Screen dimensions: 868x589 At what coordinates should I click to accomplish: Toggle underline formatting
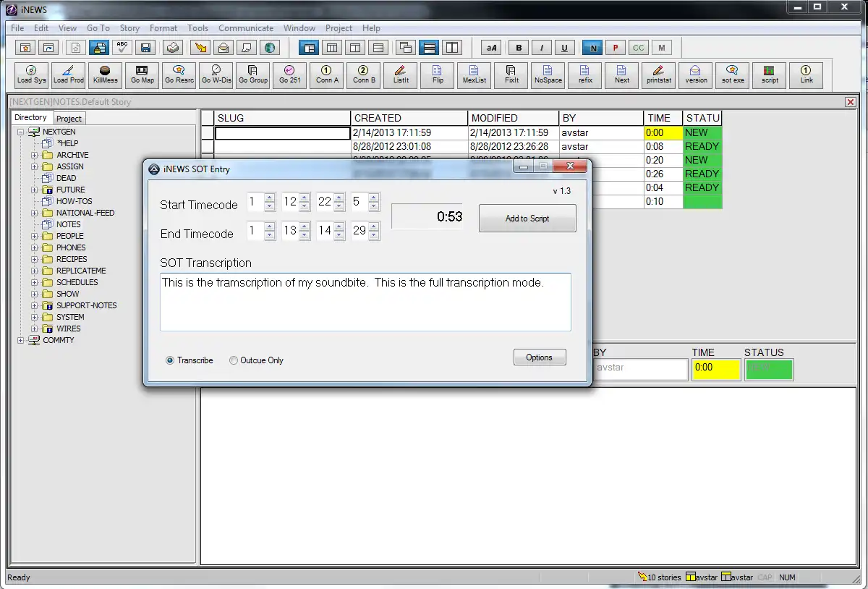565,48
